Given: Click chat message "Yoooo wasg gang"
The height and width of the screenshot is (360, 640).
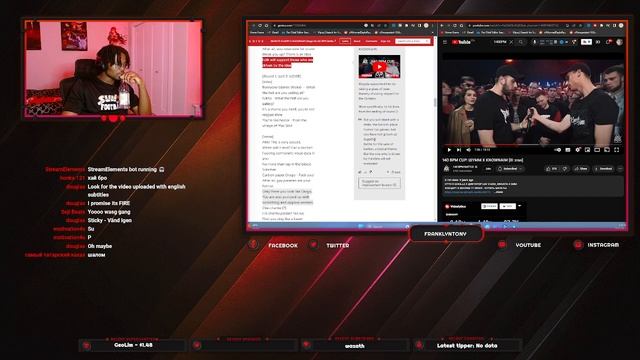Looking at the screenshot, I should [109, 212].
